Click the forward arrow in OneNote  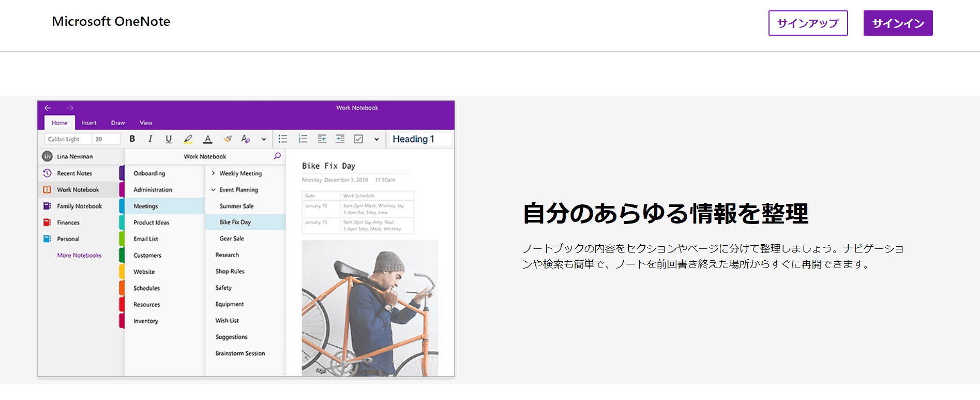point(70,108)
